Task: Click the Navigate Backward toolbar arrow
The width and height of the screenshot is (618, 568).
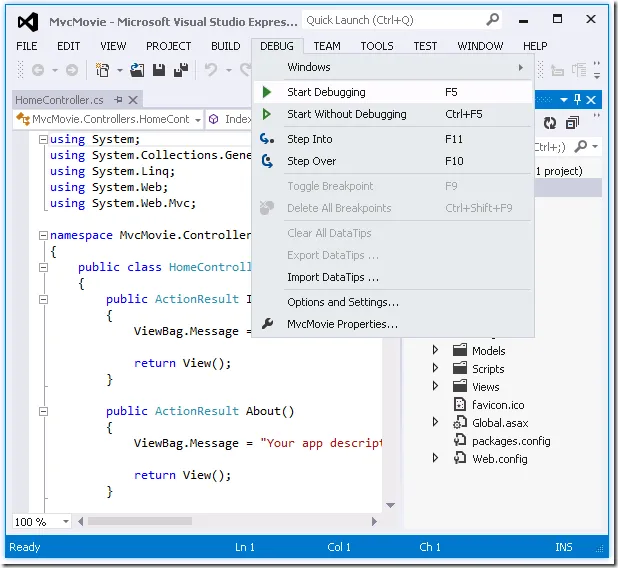Action: (x=38, y=70)
